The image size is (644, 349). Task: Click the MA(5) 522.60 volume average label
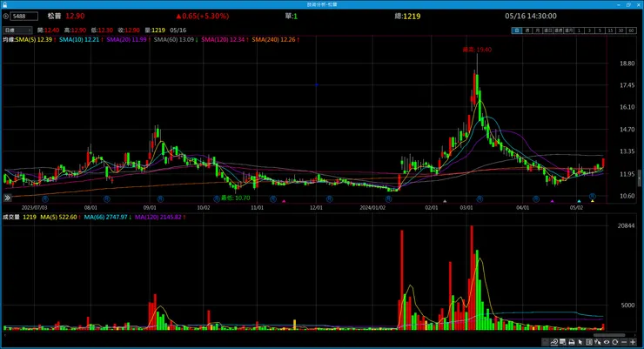(x=60, y=218)
